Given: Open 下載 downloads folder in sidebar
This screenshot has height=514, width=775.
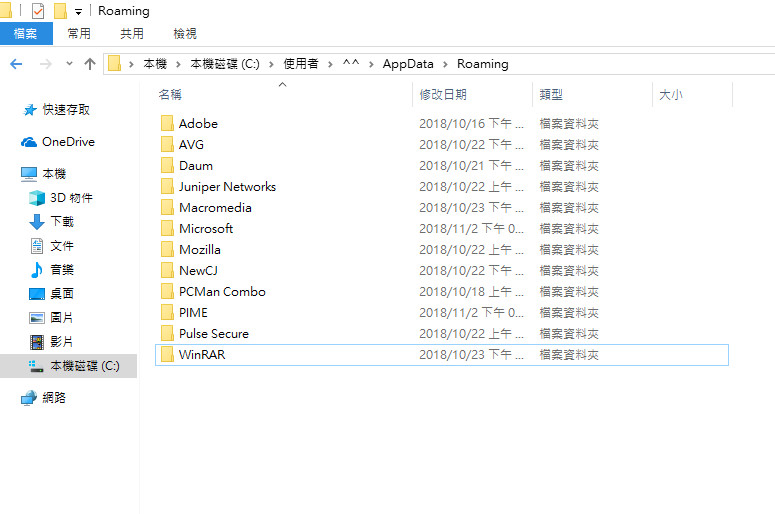Looking at the screenshot, I should coord(62,222).
